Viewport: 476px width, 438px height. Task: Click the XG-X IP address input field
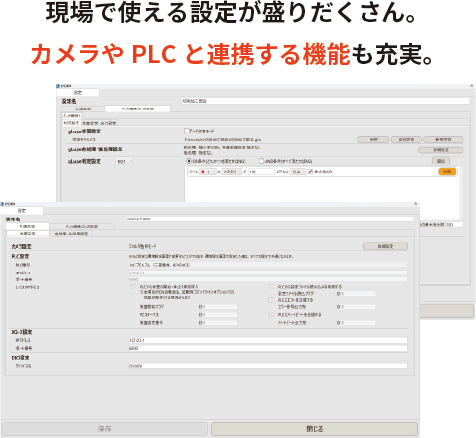point(268,340)
